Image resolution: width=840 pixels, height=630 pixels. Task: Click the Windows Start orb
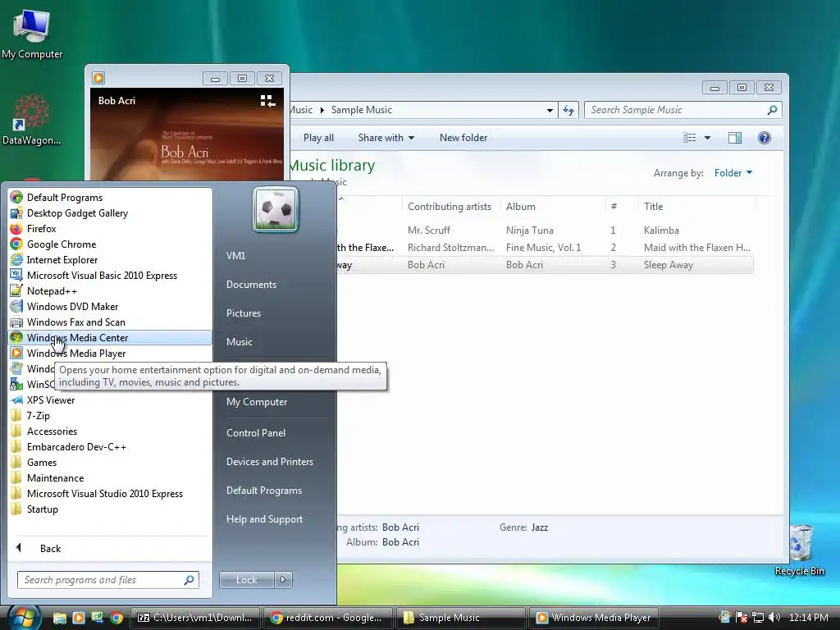click(x=22, y=618)
